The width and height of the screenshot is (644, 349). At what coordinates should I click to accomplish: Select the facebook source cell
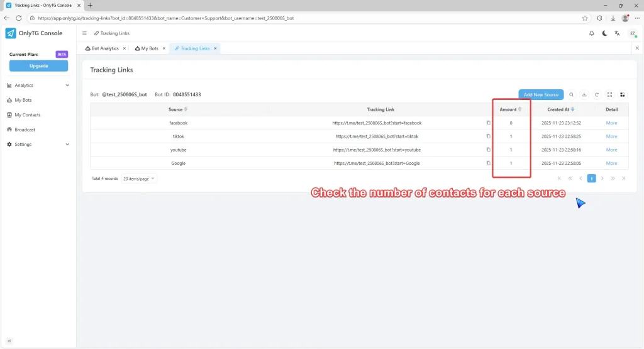tap(178, 123)
